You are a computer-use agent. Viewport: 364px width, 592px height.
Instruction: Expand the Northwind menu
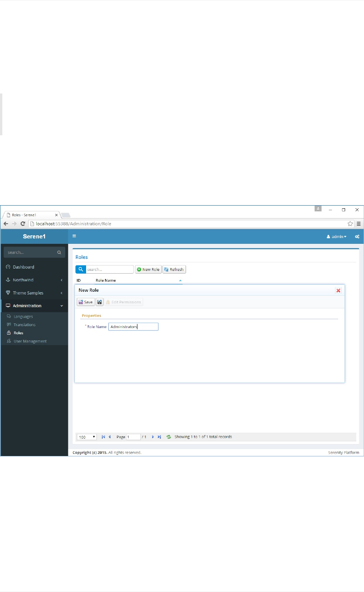click(x=34, y=280)
